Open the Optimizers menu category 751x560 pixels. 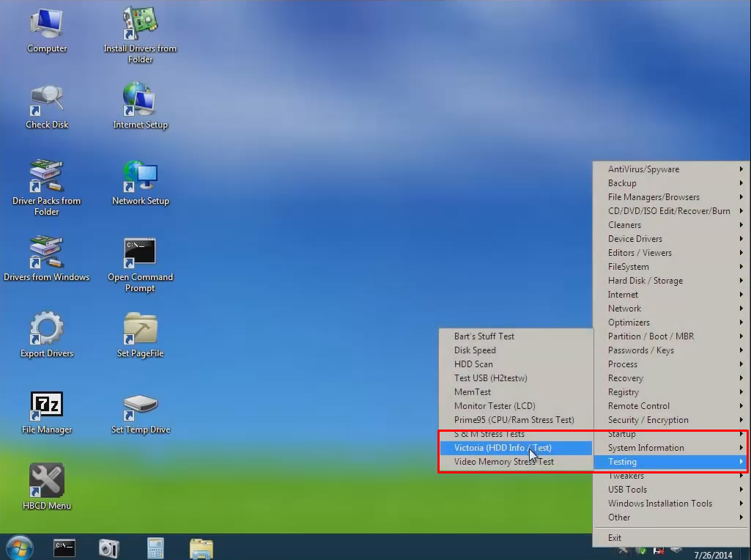tap(670, 322)
